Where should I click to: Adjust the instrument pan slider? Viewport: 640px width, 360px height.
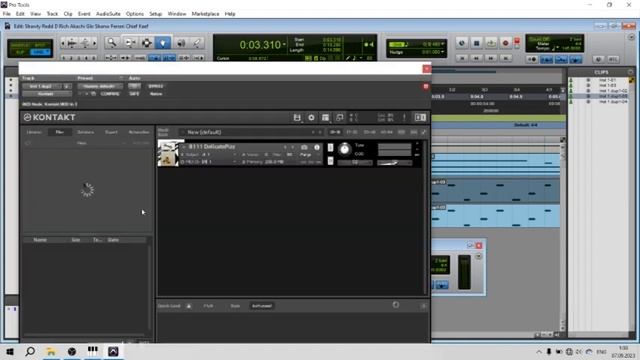[x=355, y=162]
